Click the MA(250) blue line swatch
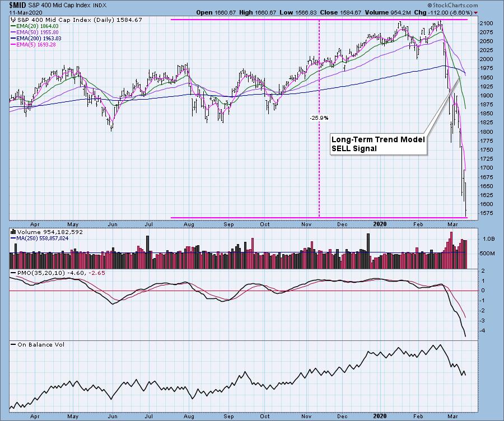The width and height of the screenshot is (504, 421). (x=13, y=238)
